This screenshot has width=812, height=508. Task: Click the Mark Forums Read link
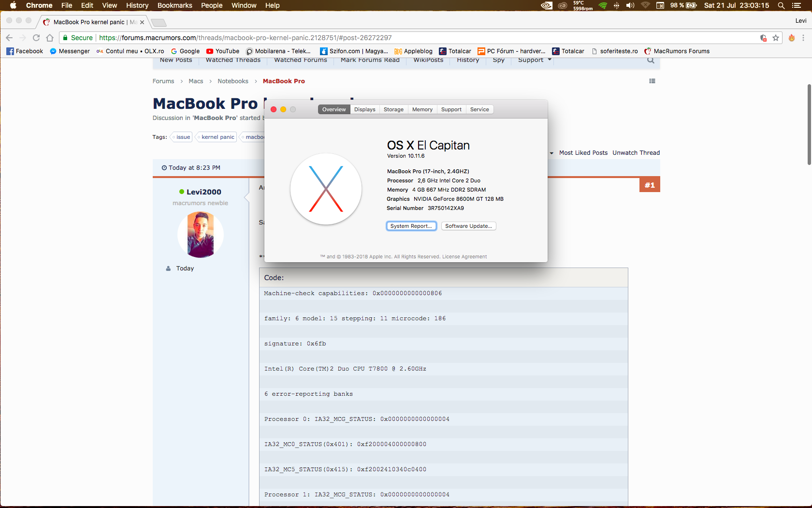click(370, 60)
